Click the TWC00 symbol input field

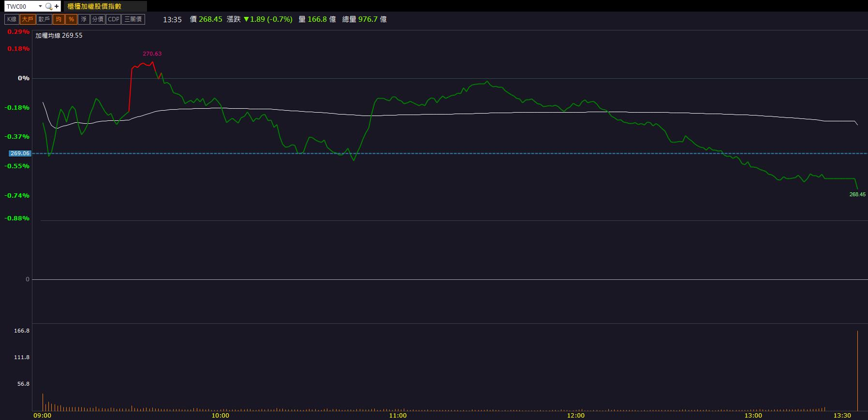(21, 6)
